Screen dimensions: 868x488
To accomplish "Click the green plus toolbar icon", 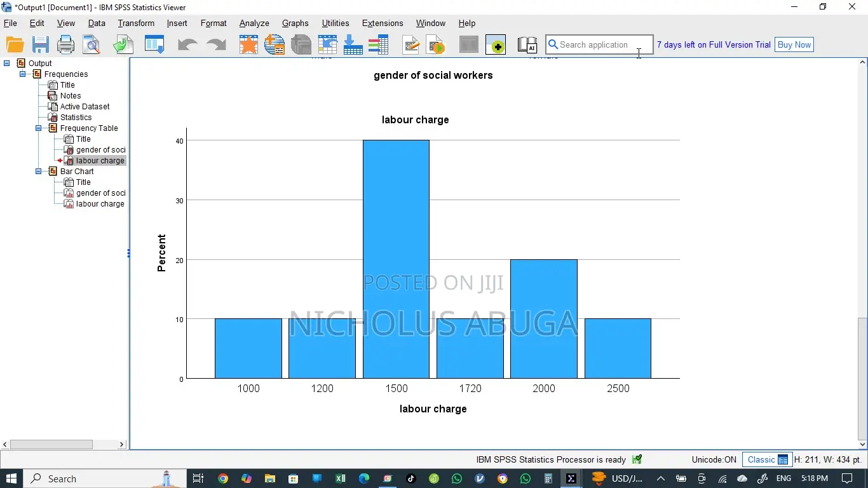I will coord(496,45).
